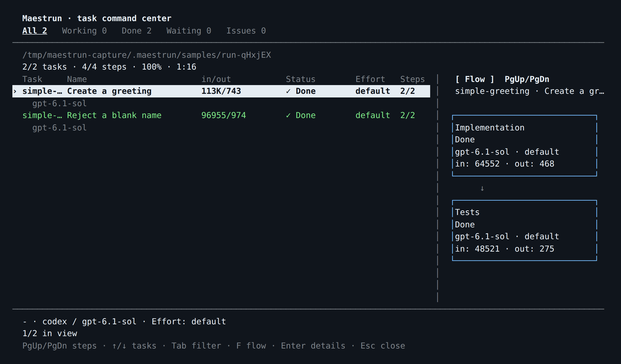Select the Reject a blank name task
The width and height of the screenshot is (621, 364).
click(114, 115)
